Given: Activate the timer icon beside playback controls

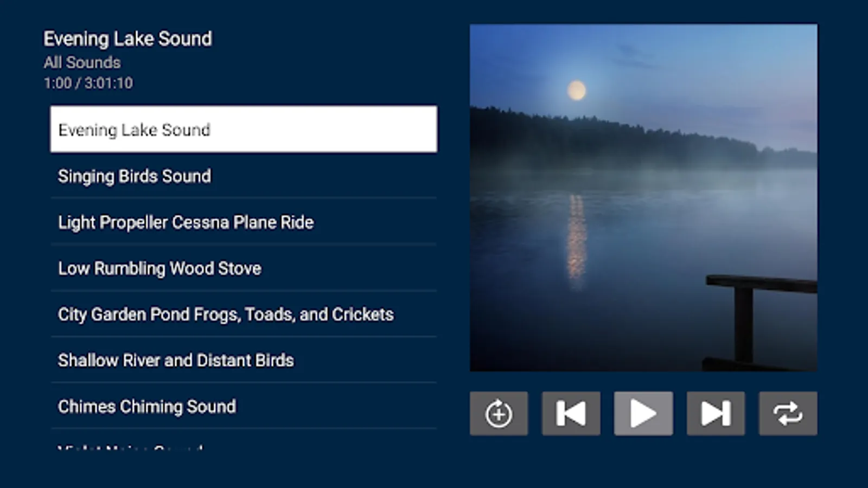Looking at the screenshot, I should (x=498, y=413).
